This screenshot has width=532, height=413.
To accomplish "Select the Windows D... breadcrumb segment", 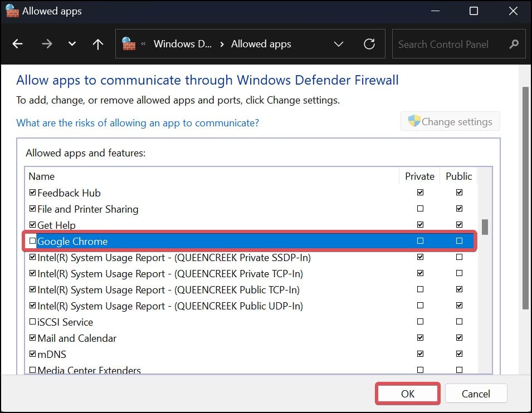I will (183, 44).
